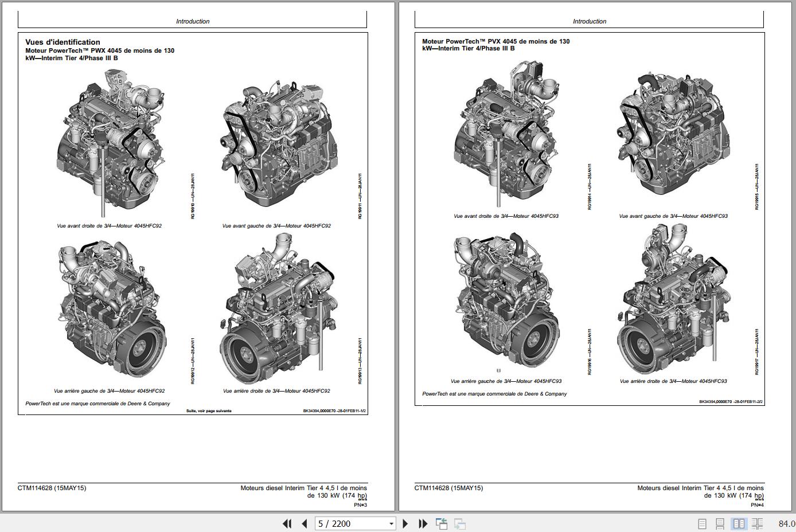Click the PowerTech trademark note on right page
Screen dimensions: 796x532
(x=494, y=394)
